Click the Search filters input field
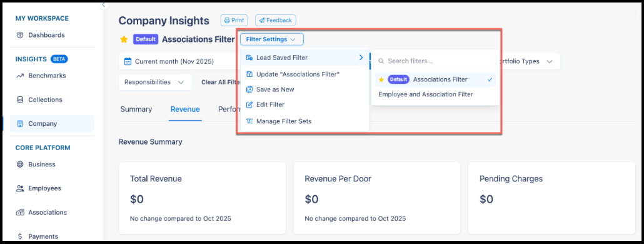 coord(435,61)
